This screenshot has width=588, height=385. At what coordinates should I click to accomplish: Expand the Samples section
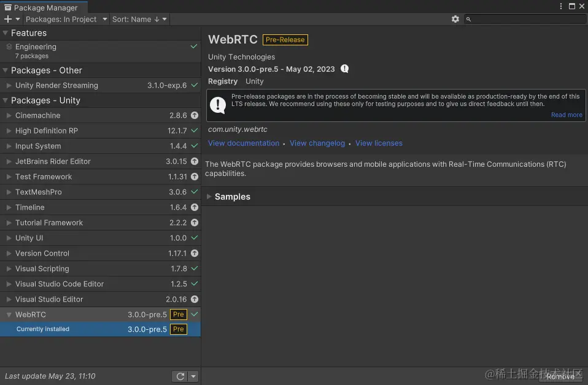(x=209, y=197)
